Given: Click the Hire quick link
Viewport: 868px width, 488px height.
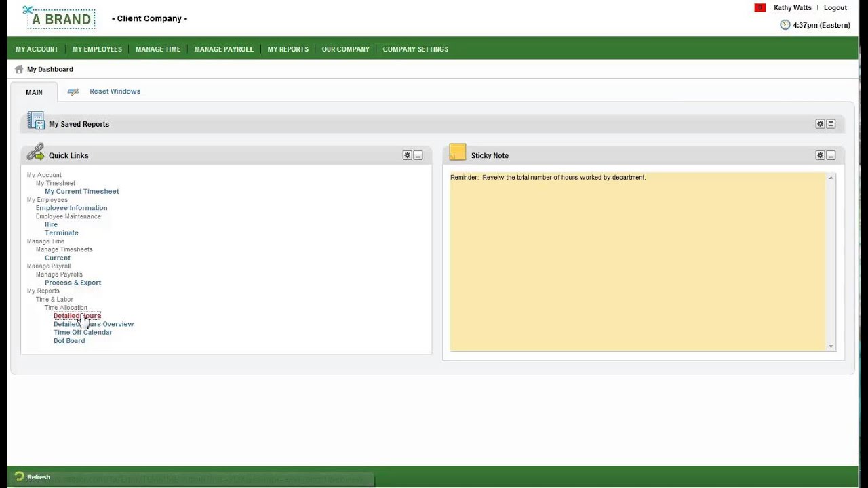Looking at the screenshot, I should point(51,224).
